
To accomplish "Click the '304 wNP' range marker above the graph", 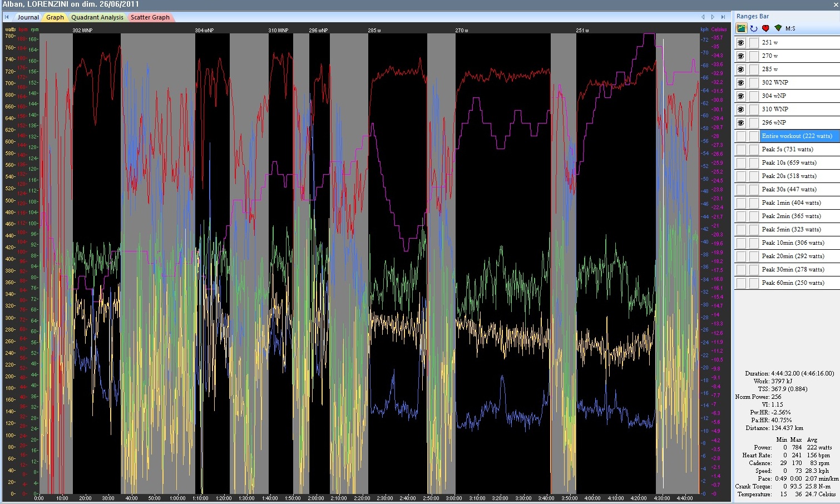I will point(204,30).
